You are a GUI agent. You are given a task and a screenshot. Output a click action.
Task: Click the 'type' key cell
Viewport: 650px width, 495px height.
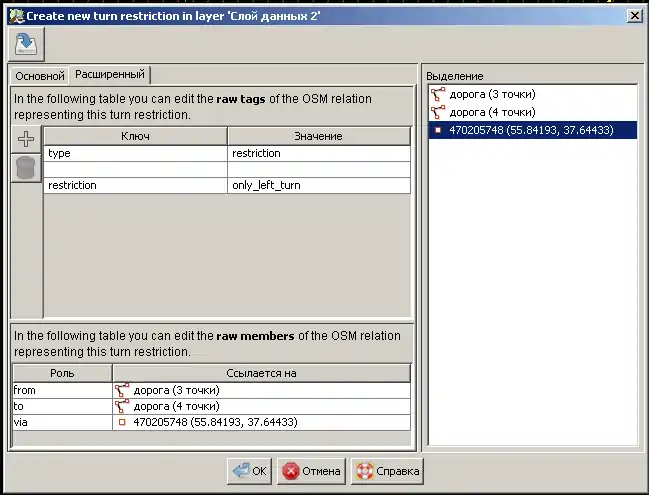[x=135, y=154]
